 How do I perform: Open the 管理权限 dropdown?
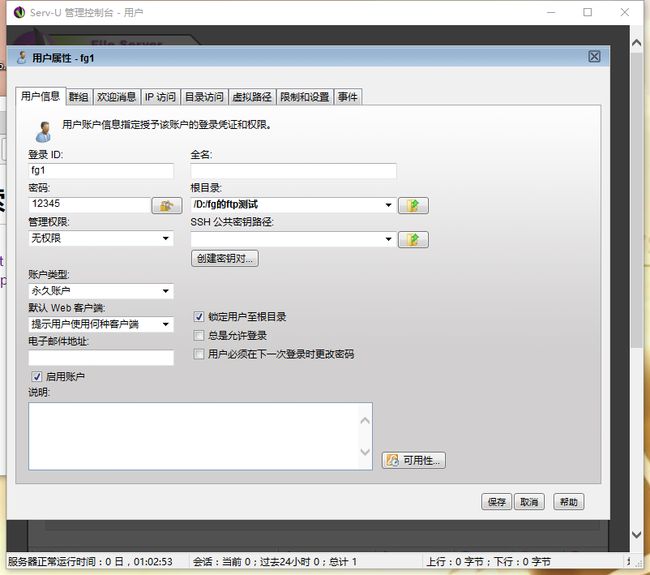101,238
